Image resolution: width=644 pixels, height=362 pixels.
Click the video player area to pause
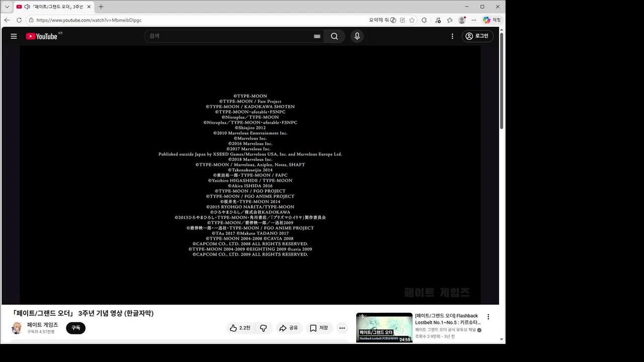pyautogui.click(x=250, y=175)
